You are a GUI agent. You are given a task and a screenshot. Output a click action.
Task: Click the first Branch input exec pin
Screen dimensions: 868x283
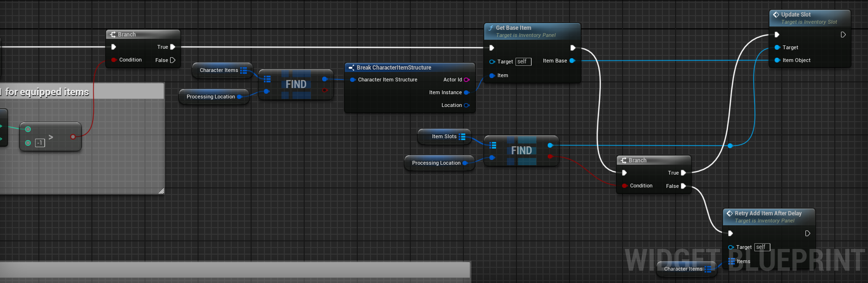point(114,47)
